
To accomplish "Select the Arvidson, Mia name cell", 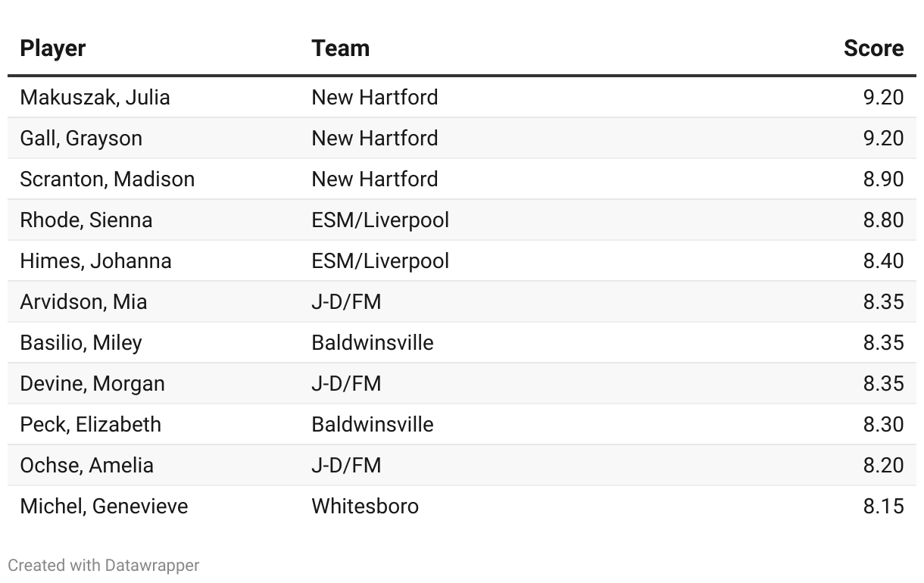I will tap(83, 302).
